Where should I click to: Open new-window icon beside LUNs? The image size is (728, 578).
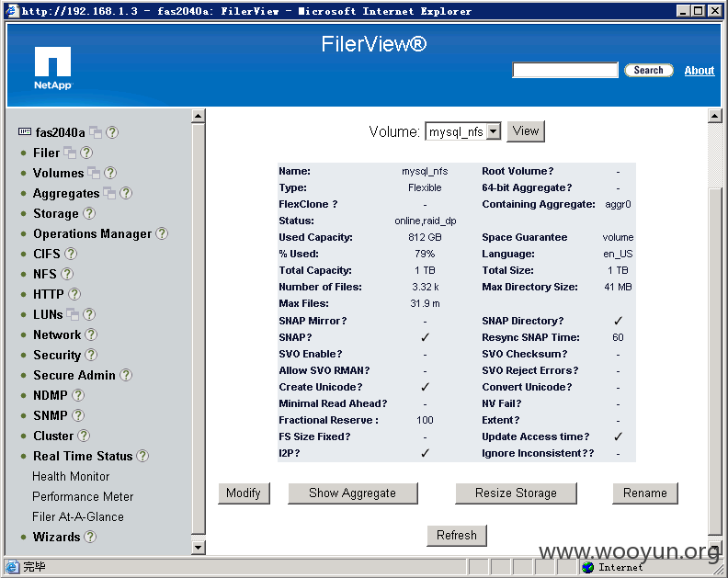pyautogui.click(x=73, y=314)
